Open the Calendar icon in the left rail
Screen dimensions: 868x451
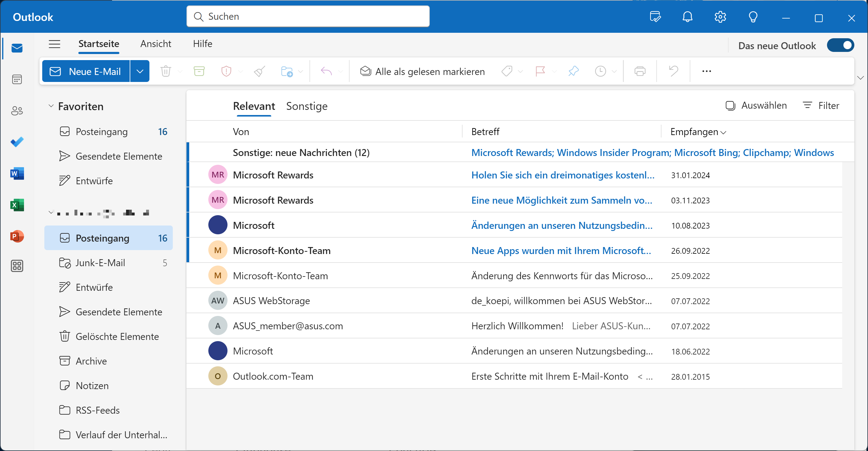(x=17, y=80)
